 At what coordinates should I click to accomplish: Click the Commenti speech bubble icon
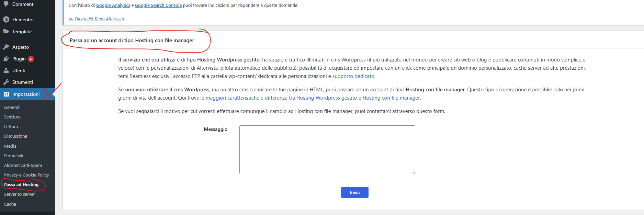pyautogui.click(x=6, y=4)
